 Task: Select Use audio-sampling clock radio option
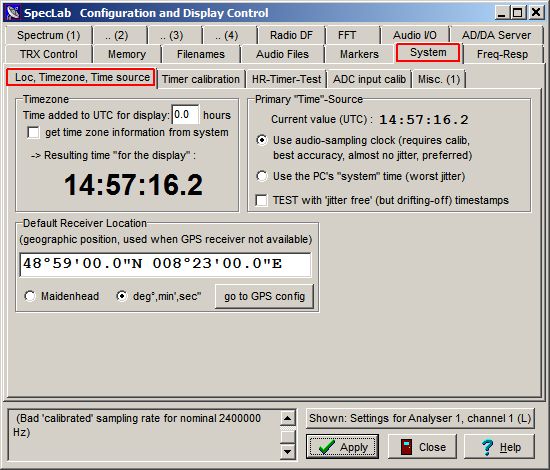point(262,140)
